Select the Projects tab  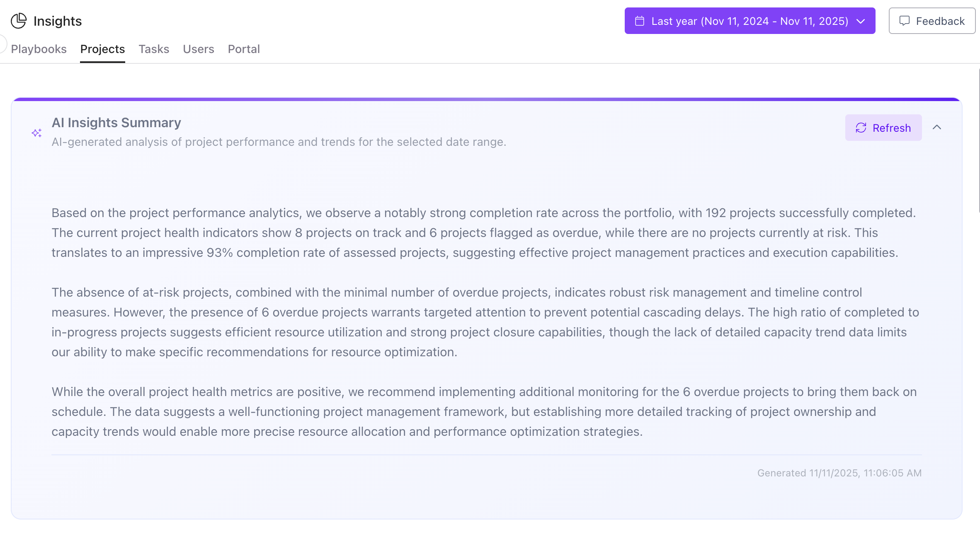(102, 49)
